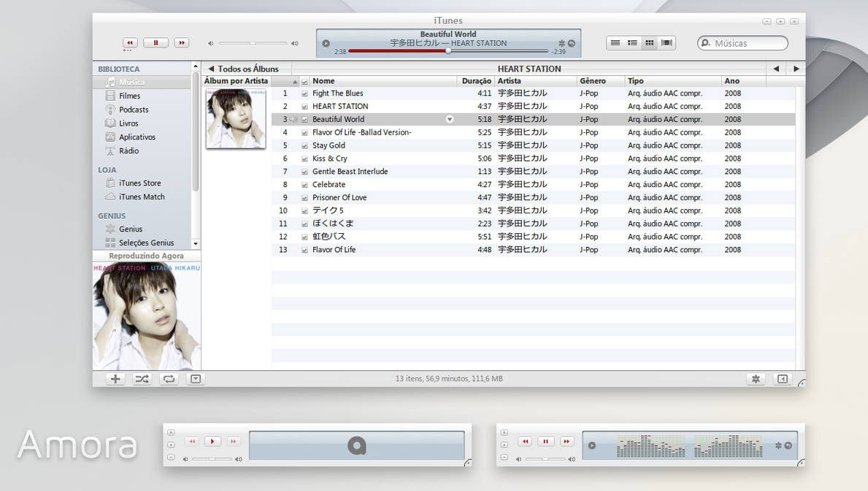The height and width of the screenshot is (491, 868).
Task: Skip to next track in right mini player
Action: 566,441
